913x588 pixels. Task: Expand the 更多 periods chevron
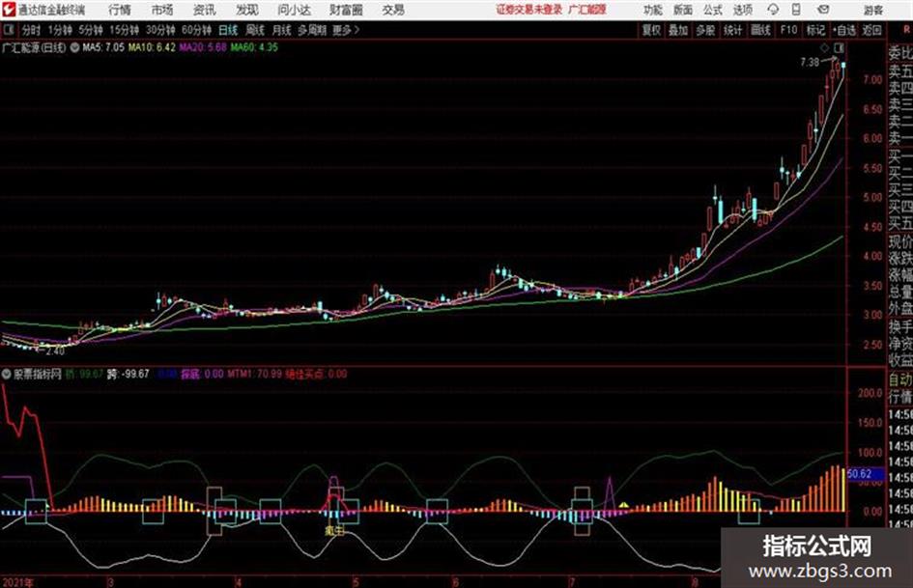[x=346, y=30]
